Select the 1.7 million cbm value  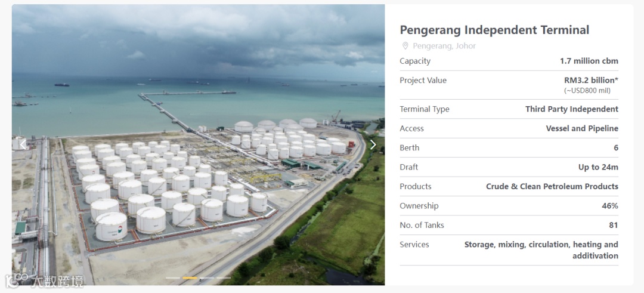coord(589,61)
